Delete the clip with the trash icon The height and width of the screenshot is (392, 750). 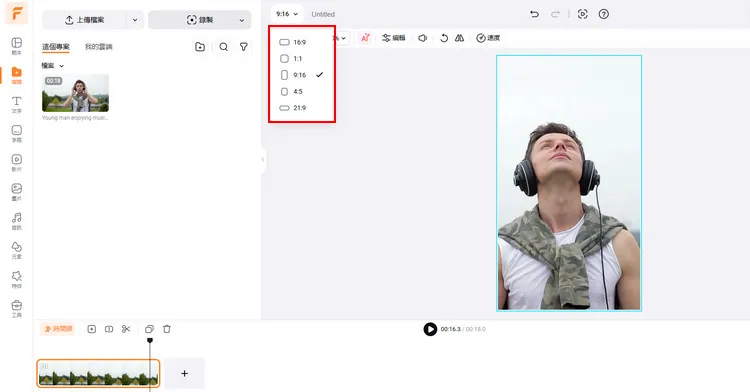click(x=166, y=329)
